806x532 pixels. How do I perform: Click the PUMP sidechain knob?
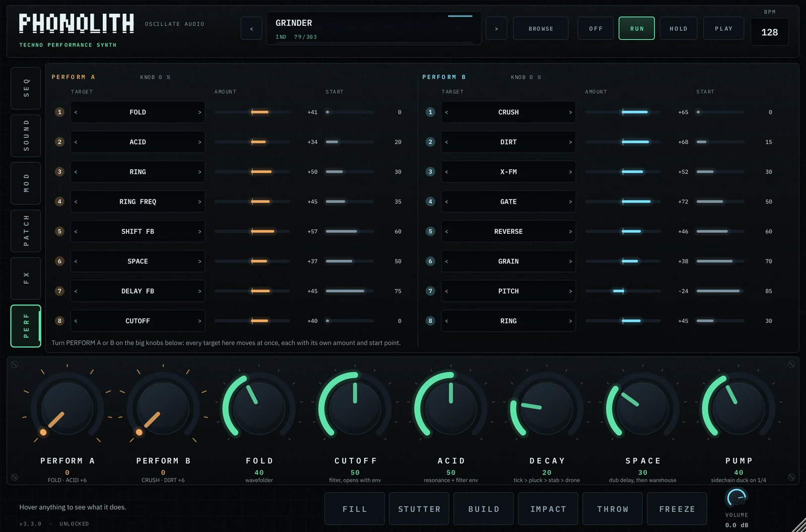pyautogui.click(x=738, y=407)
